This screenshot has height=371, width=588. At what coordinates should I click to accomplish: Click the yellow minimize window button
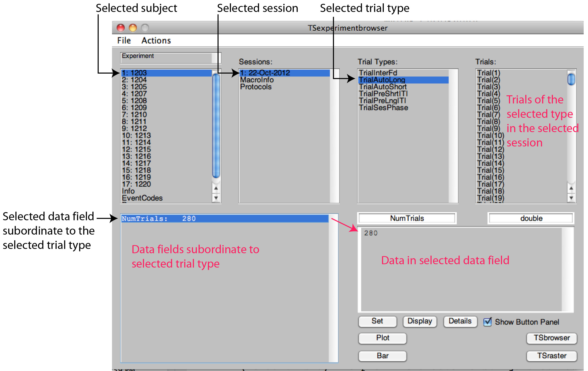point(133,28)
